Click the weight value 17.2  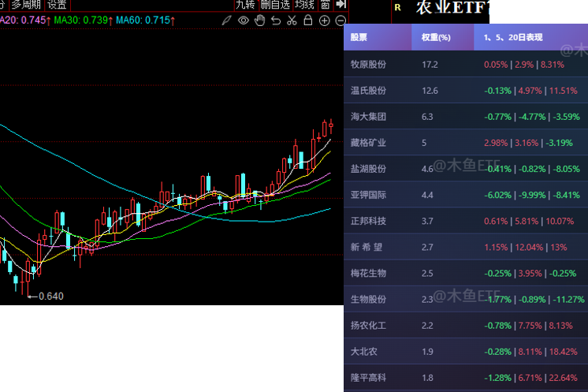tap(430, 65)
